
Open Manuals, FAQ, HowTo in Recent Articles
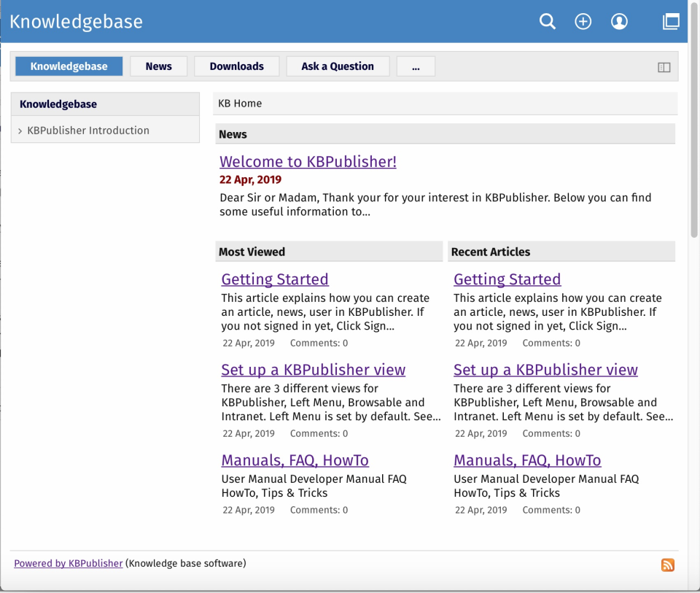(527, 460)
